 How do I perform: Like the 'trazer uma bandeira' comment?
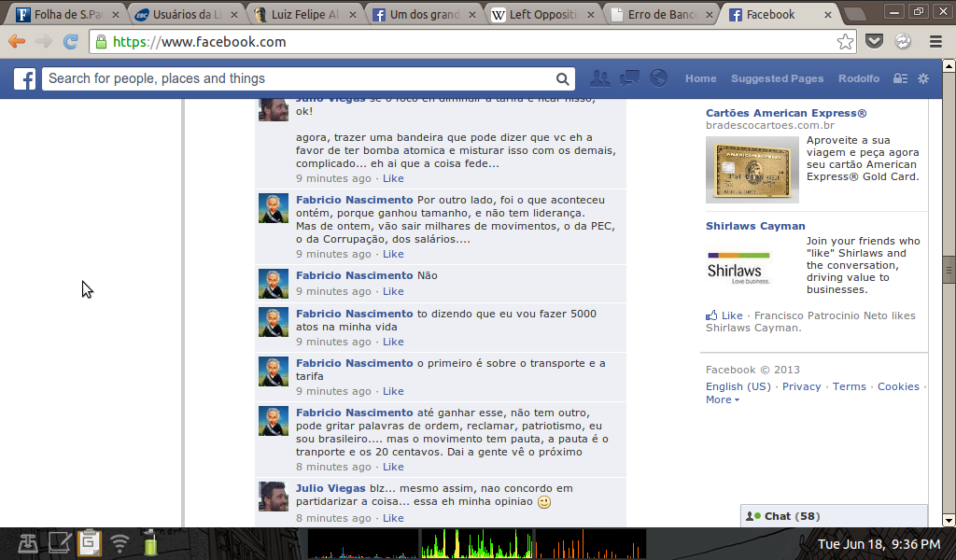pyautogui.click(x=393, y=178)
